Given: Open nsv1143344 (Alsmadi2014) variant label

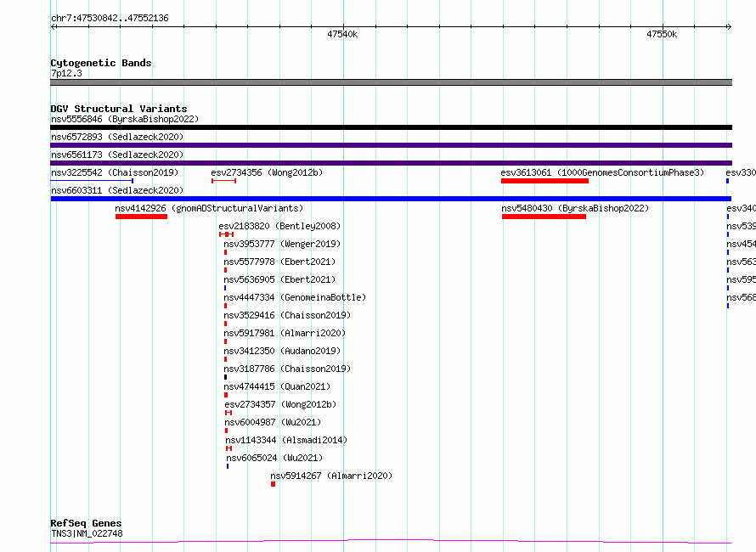Looking at the screenshot, I should 286,440.
